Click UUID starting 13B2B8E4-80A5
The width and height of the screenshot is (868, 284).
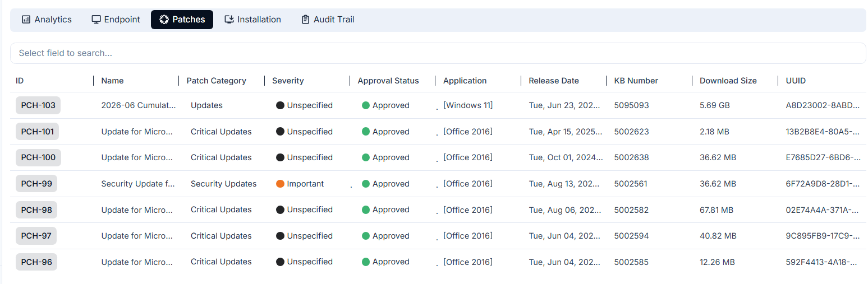click(x=823, y=132)
